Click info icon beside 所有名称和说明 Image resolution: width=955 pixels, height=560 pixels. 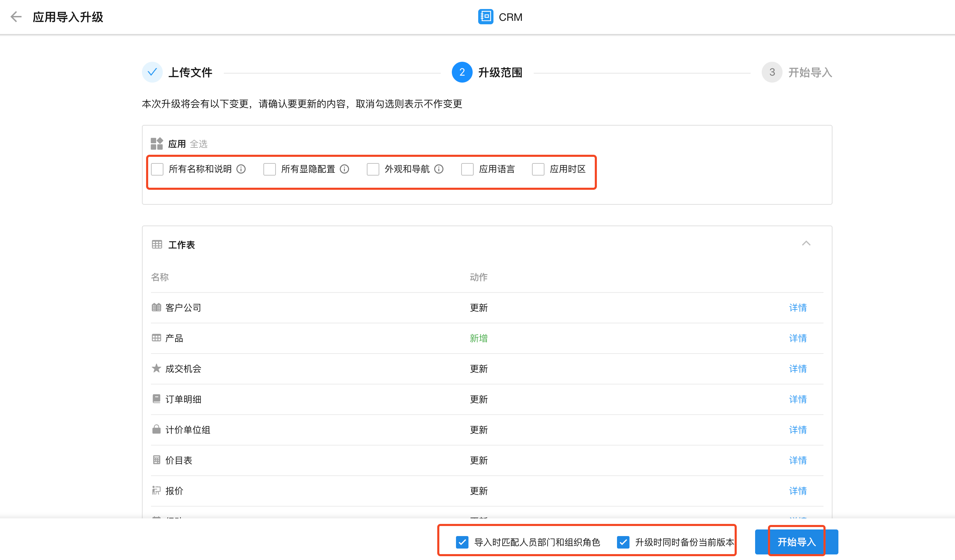point(241,169)
